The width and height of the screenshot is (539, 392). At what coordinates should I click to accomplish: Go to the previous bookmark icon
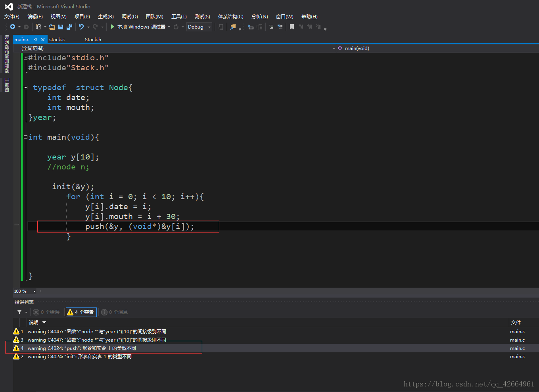coord(301,27)
